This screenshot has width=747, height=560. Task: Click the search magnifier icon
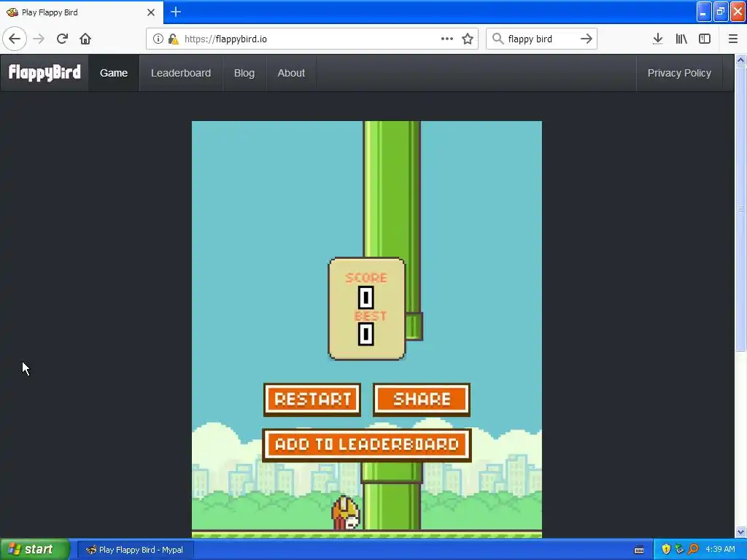click(x=498, y=39)
